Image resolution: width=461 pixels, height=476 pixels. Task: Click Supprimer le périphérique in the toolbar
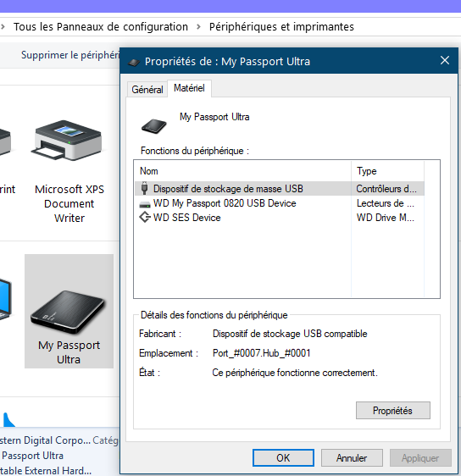coord(70,55)
